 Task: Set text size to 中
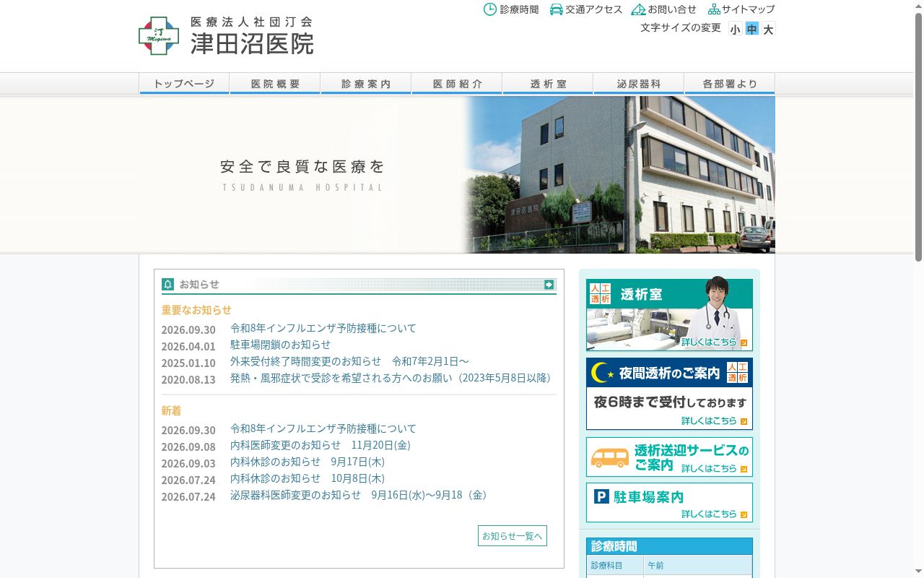[751, 29]
